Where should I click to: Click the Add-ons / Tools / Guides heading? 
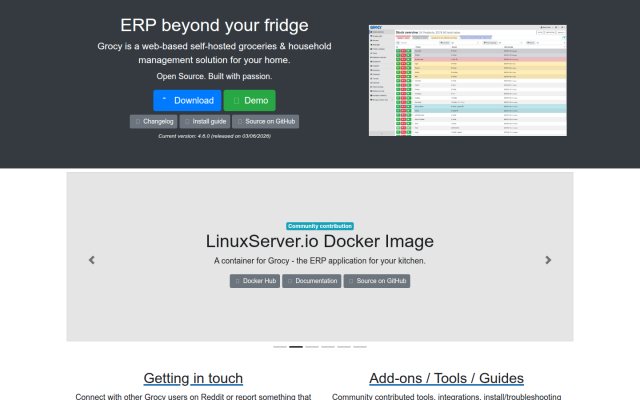pyautogui.click(x=447, y=378)
